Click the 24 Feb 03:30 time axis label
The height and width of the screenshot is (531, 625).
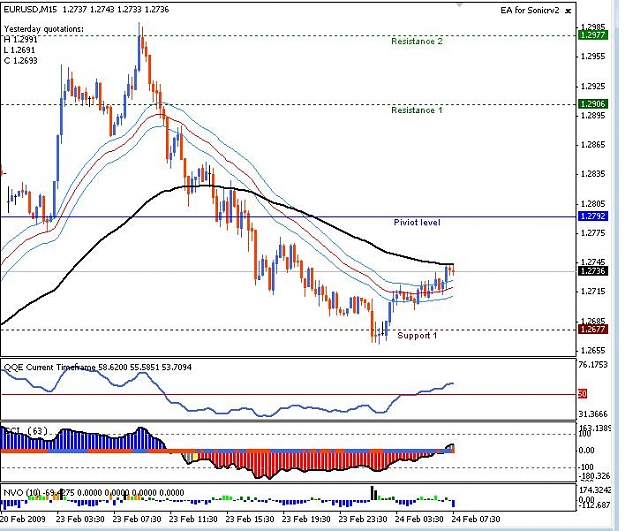point(419,519)
